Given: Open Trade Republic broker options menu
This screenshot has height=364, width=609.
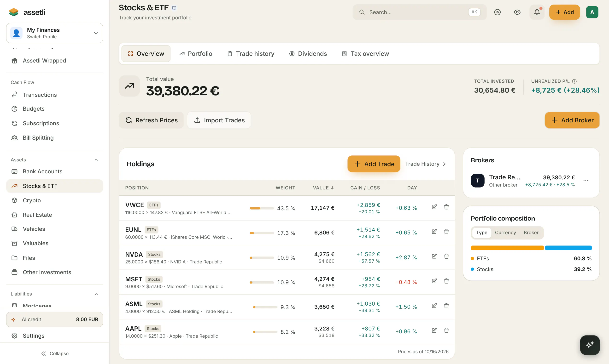Looking at the screenshot, I should pos(586,181).
